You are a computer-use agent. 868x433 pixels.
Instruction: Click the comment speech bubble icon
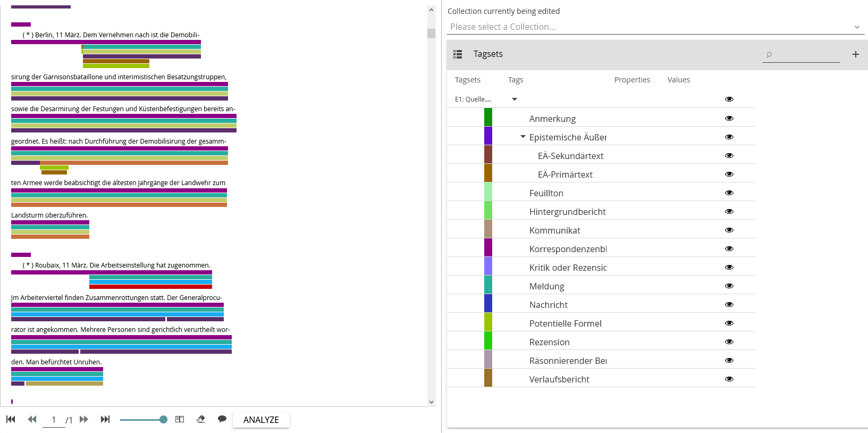coord(222,419)
